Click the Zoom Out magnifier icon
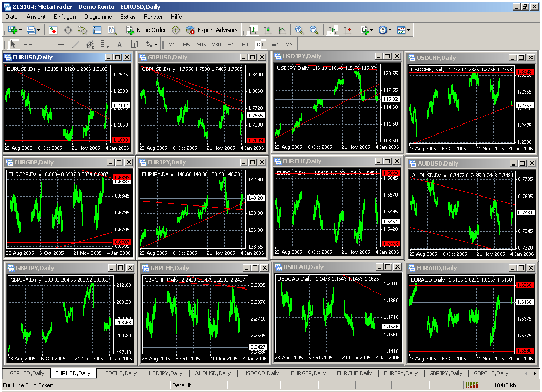Image resolution: width=542 pixels, height=392 pixels. point(314,30)
